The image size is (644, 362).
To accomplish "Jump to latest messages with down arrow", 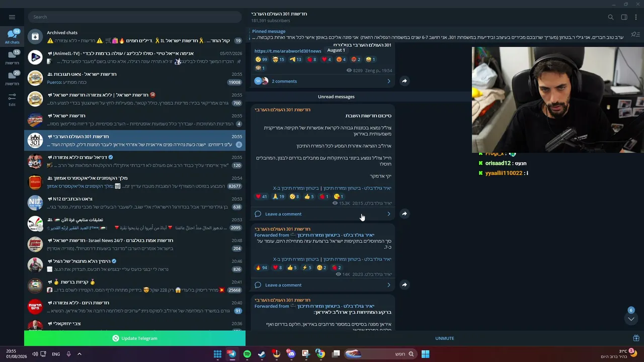I will pos(631,319).
